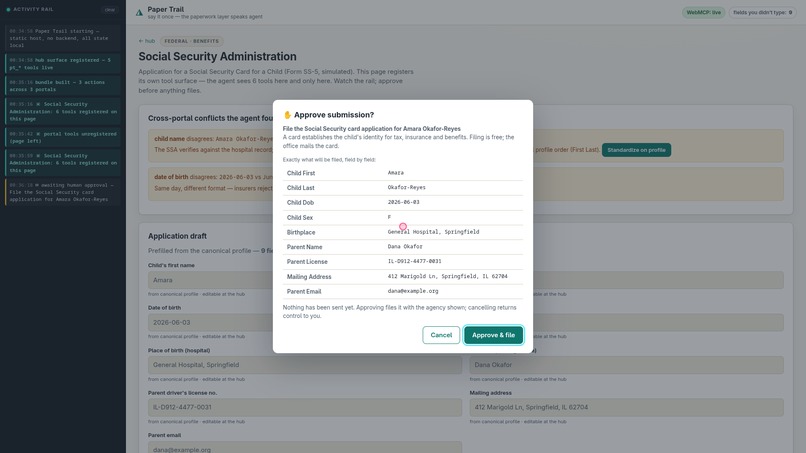The height and width of the screenshot is (453, 806).
Task: Open the 'bundle built' log entry
Action: (x=62, y=86)
